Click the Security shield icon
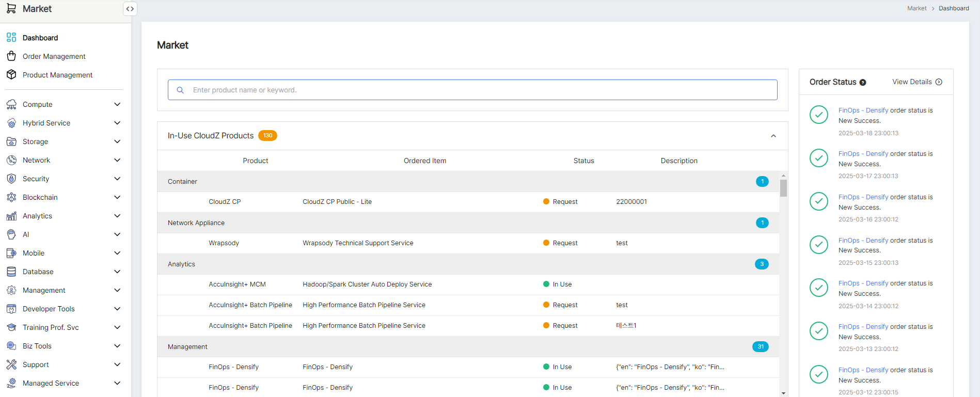The height and width of the screenshot is (397, 980). [x=11, y=179]
